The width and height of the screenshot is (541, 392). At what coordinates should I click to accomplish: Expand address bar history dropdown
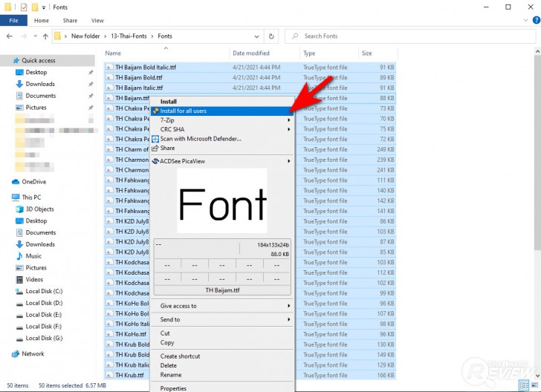[256, 36]
